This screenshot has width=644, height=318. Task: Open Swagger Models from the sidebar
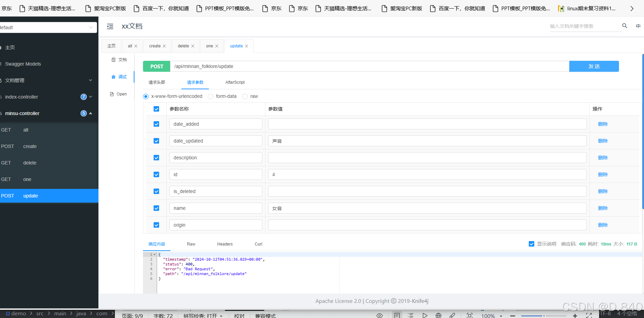point(23,64)
